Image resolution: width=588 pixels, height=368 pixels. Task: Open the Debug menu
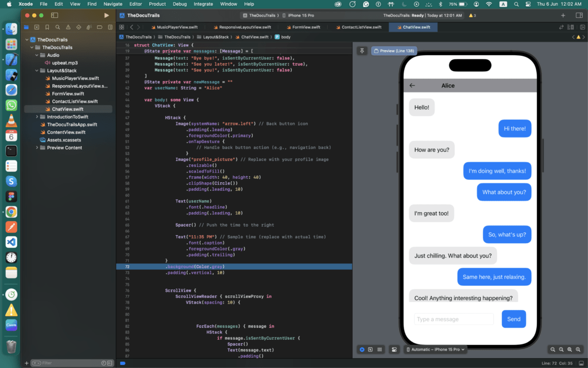point(180,4)
